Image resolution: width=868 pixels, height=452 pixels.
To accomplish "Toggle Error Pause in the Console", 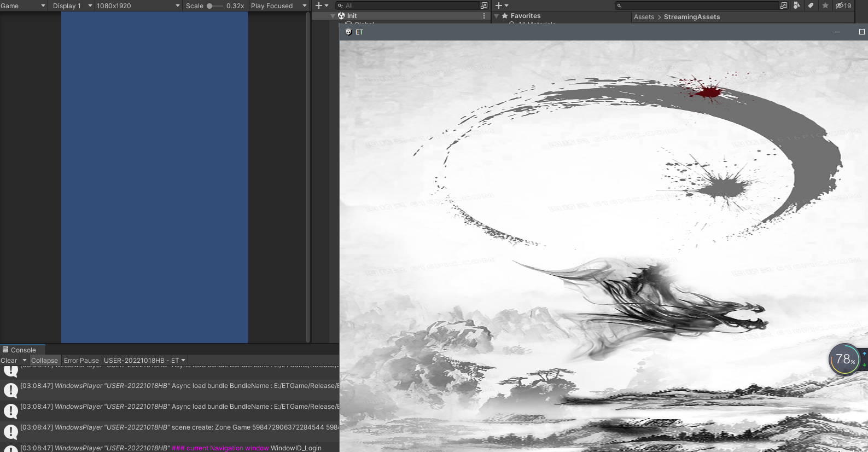I will pyautogui.click(x=81, y=361).
